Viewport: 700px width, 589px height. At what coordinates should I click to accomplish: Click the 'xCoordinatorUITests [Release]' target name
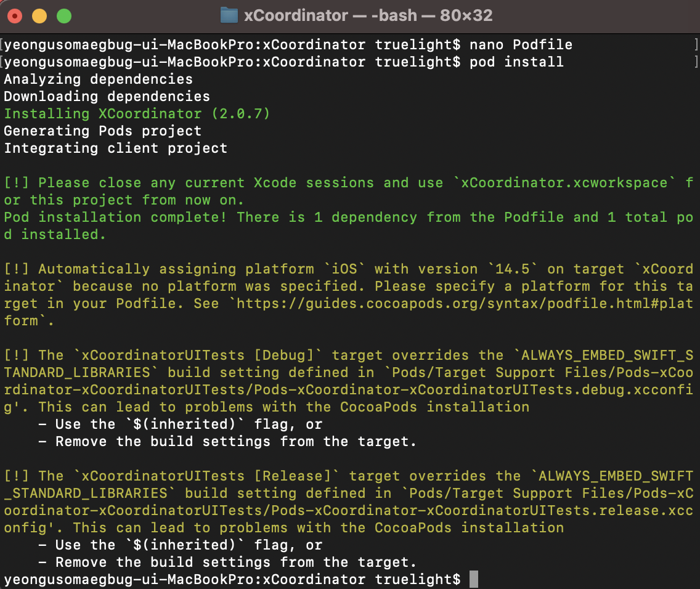206,476
